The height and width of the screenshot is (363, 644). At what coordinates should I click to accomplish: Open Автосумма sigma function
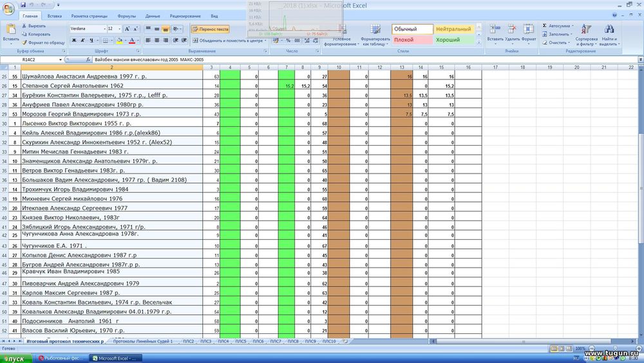(557, 26)
